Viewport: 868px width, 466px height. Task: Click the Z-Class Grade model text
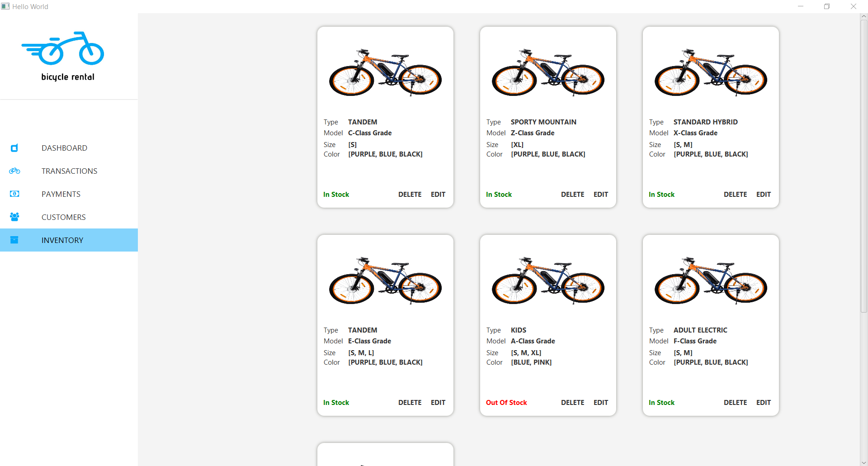click(x=533, y=133)
